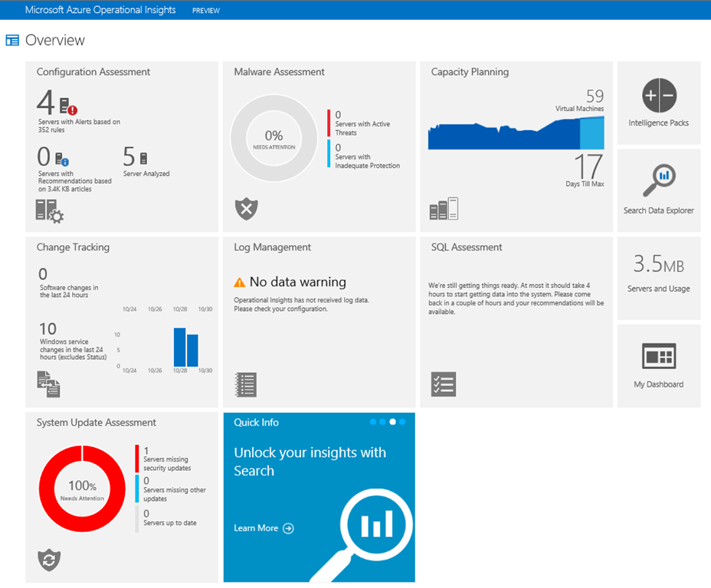Click Unlock your insights with Search heading

(x=310, y=462)
